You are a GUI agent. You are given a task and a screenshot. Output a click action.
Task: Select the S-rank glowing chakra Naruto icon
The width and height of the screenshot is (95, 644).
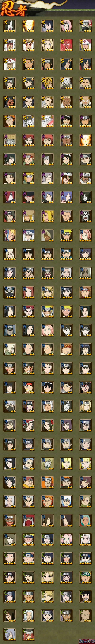29,26
